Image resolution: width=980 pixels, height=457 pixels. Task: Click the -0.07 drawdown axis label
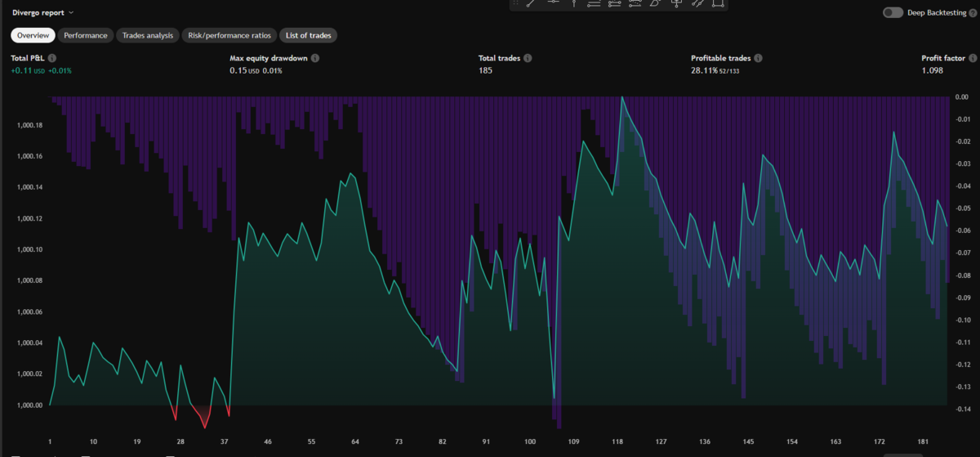tap(963, 253)
